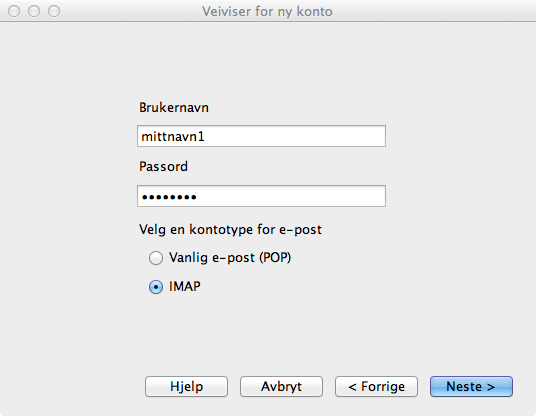Click the Velg en kontotype for e-post label
The height and width of the screenshot is (416, 536).
pyautogui.click(x=230, y=229)
